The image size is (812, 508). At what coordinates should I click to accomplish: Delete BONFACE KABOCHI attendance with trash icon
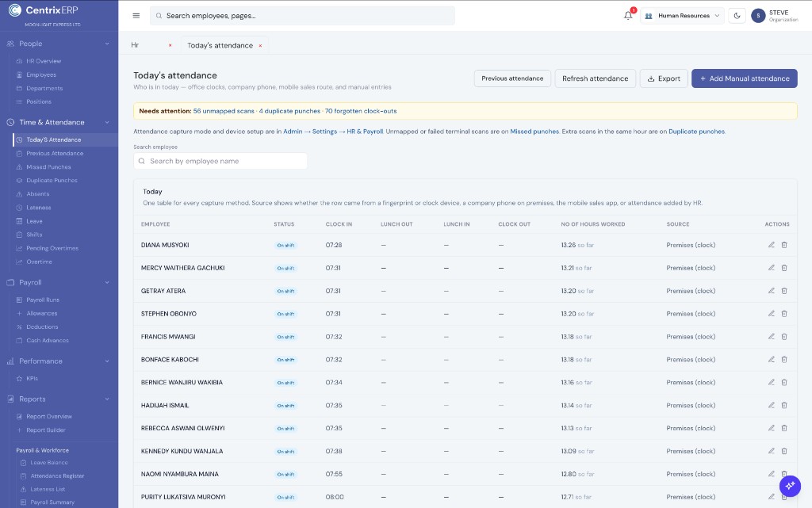(x=784, y=359)
